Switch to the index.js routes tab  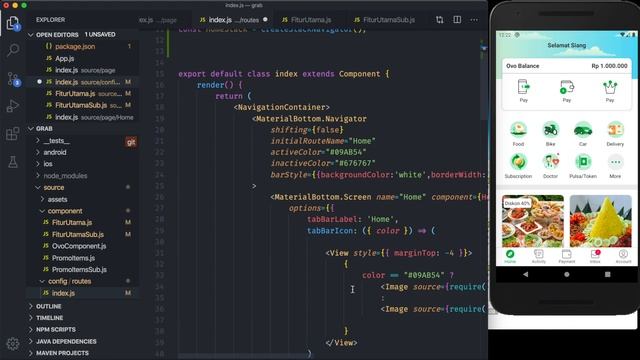(233, 20)
